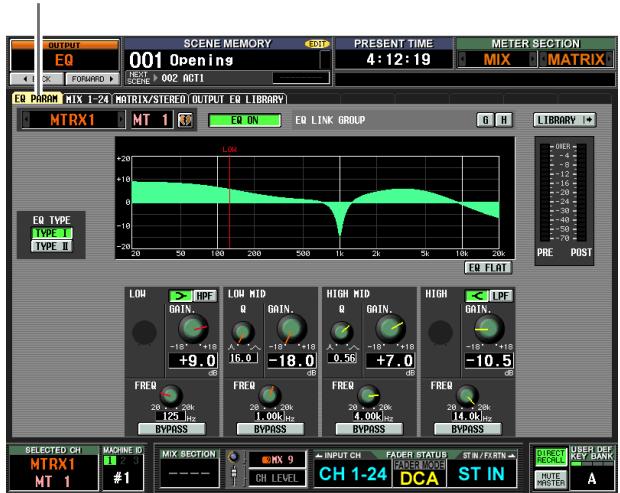The width and height of the screenshot is (620, 493).
Task: Click the LOW gain value +9.0
Action: click(x=193, y=361)
